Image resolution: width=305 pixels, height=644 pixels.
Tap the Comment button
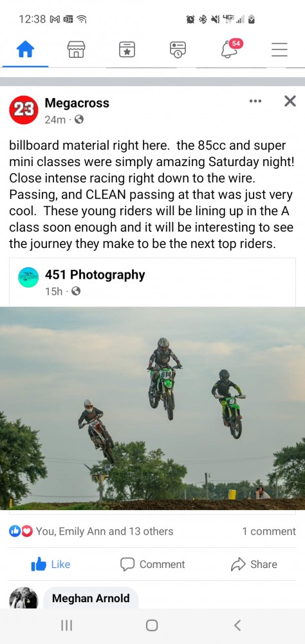pyautogui.click(x=152, y=564)
